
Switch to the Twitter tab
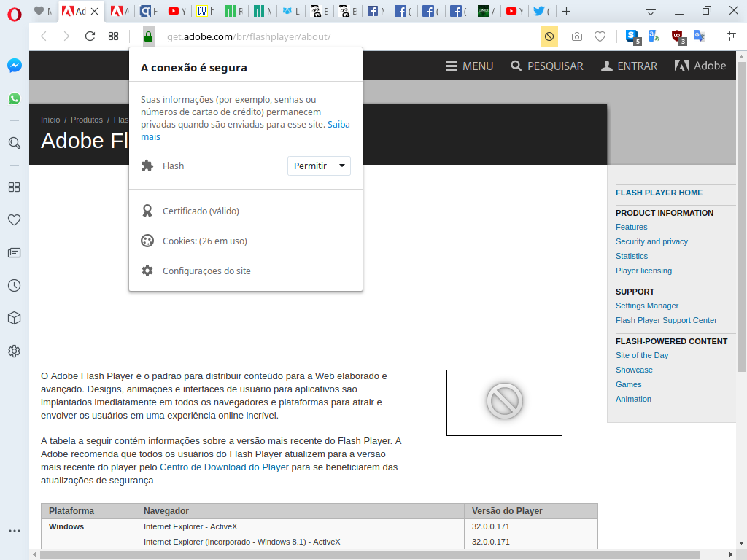(542, 11)
